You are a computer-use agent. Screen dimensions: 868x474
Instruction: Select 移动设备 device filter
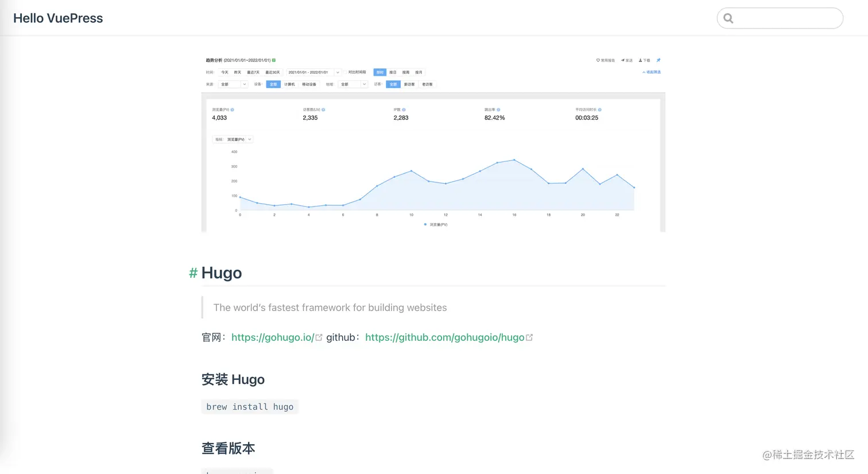point(309,84)
